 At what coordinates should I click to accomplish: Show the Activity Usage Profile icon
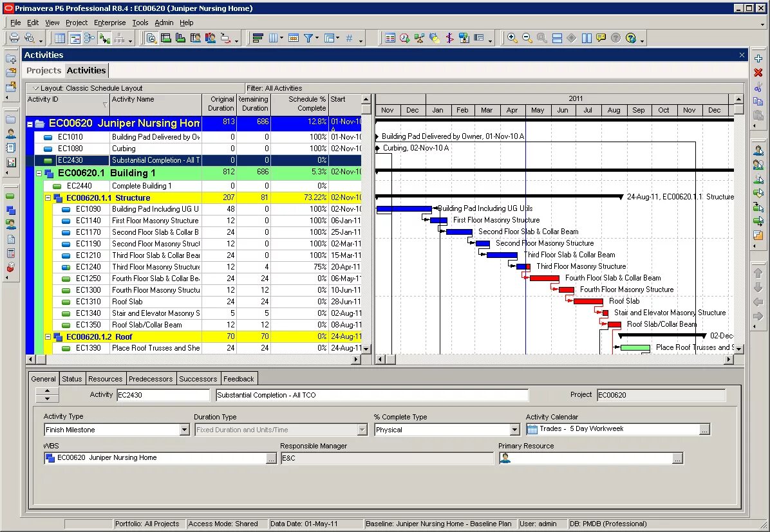point(181,38)
